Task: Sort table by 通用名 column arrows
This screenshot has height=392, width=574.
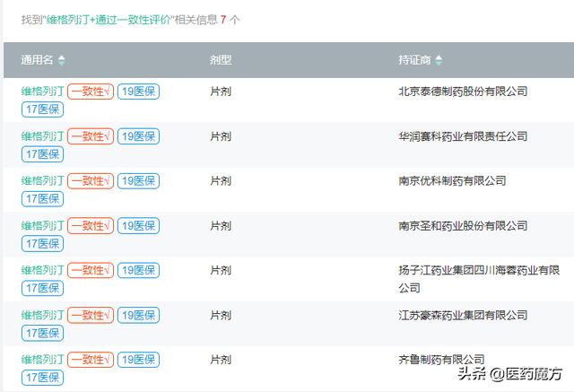Action: (62, 60)
